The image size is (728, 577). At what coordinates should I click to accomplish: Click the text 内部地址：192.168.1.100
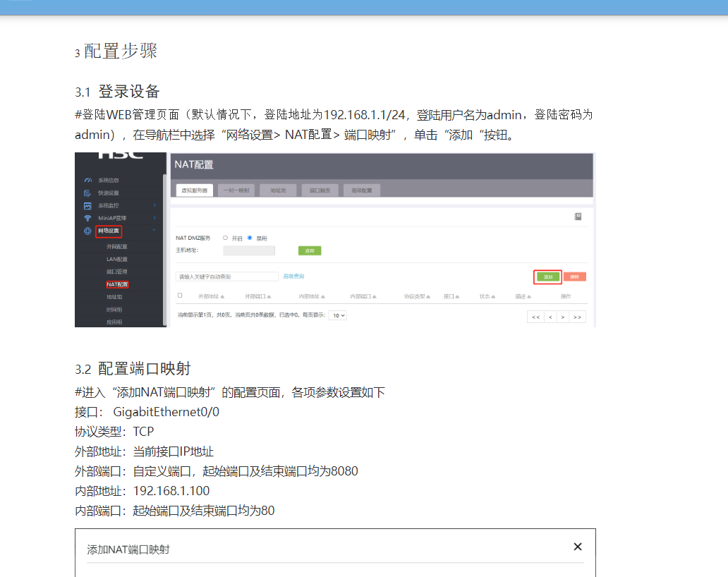(x=142, y=491)
